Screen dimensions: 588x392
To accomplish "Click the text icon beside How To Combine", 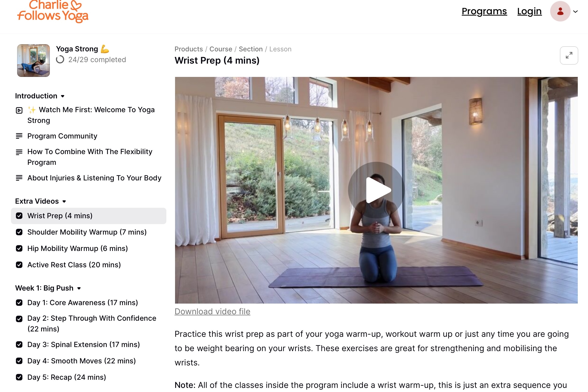I will pyautogui.click(x=19, y=152).
